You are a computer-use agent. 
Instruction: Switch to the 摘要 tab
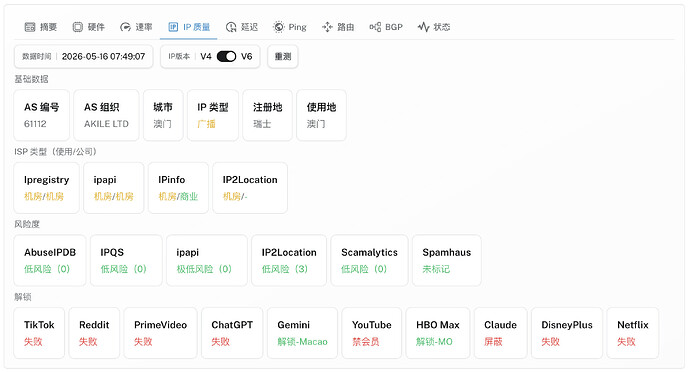click(x=41, y=27)
